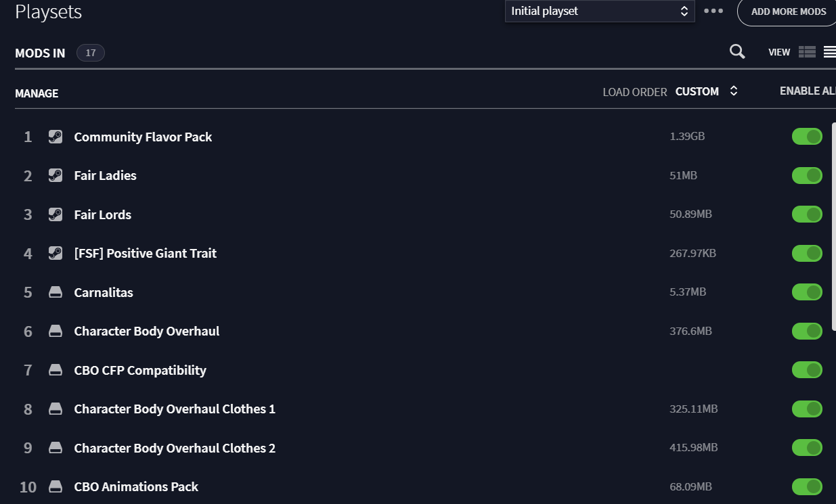Open the mod search magnifier icon
Image resolution: width=836 pixels, height=504 pixels.
[x=737, y=51]
